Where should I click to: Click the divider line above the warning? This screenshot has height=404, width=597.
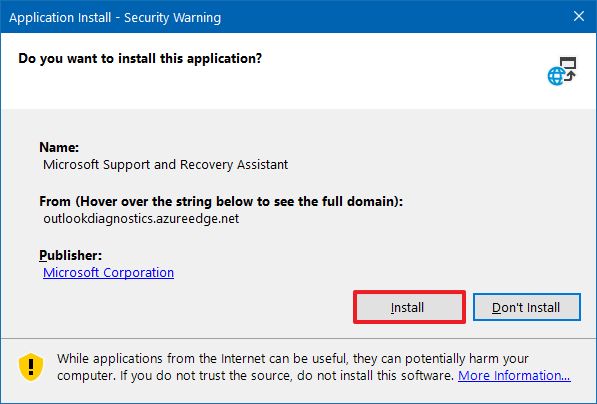click(298, 338)
